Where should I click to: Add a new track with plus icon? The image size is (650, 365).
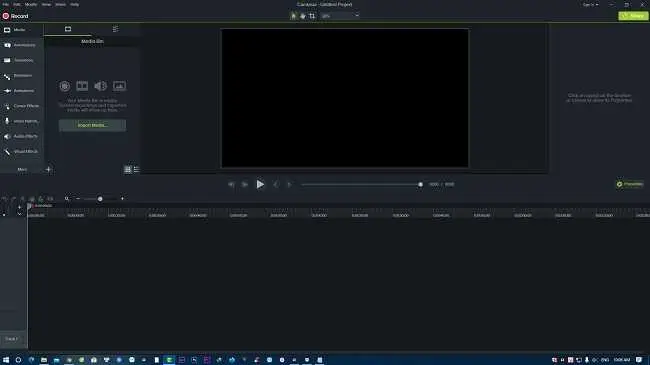[19, 207]
